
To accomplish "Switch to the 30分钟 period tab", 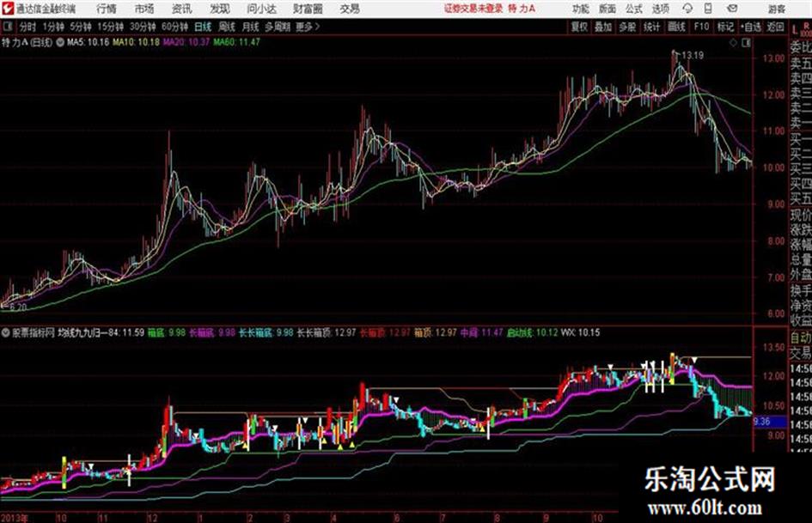I will click(143, 27).
